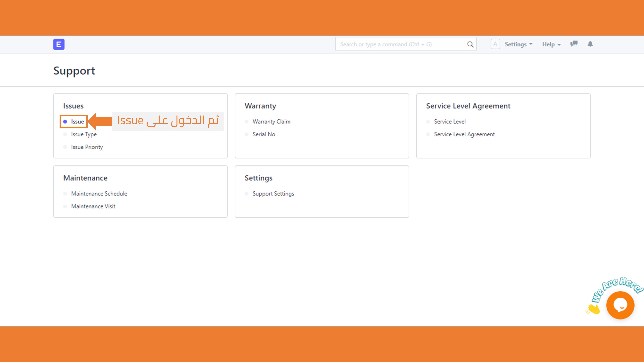Click the user avatar A icon
Image resolution: width=644 pixels, height=362 pixels.
coord(495,44)
